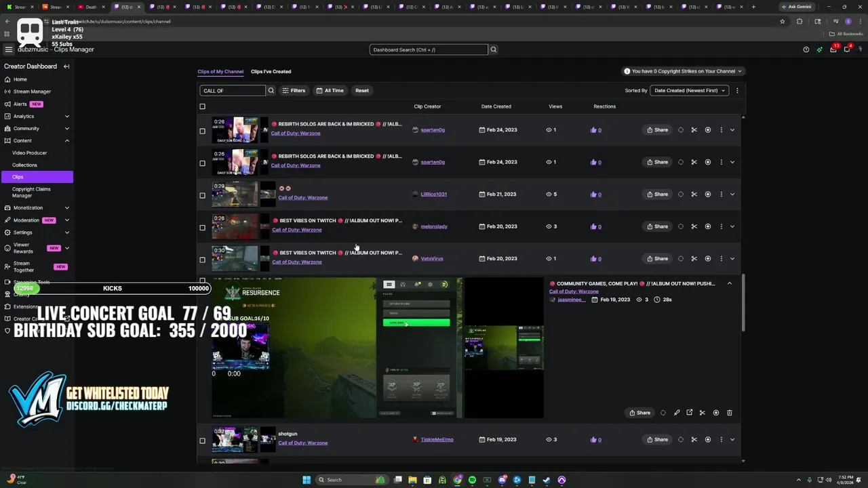868x488 pixels.
Task: Click the delete trash icon on expanded clip
Action: pyautogui.click(x=729, y=413)
